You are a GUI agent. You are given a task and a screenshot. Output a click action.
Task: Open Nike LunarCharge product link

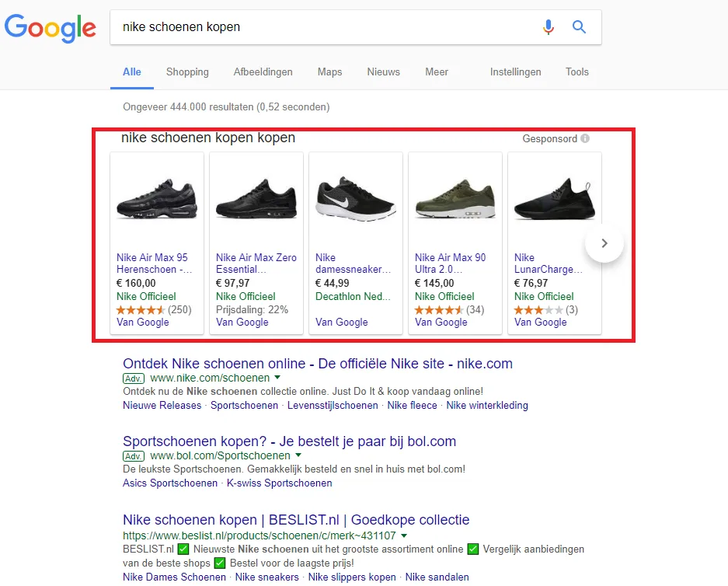548,263
